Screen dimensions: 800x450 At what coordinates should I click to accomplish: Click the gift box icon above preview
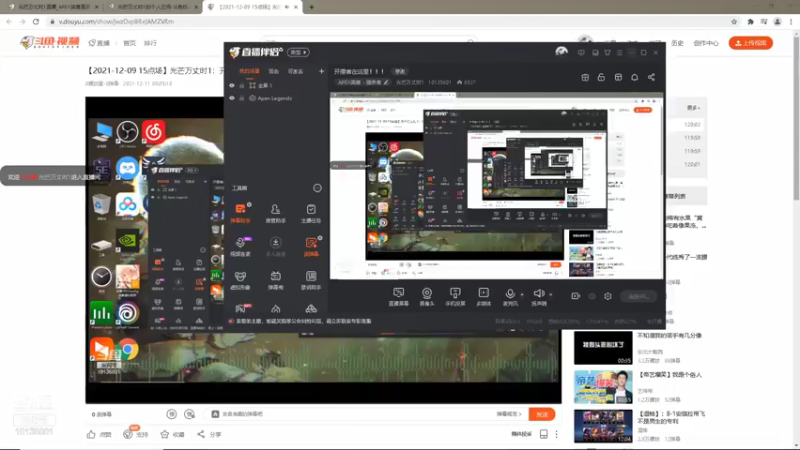click(x=585, y=77)
